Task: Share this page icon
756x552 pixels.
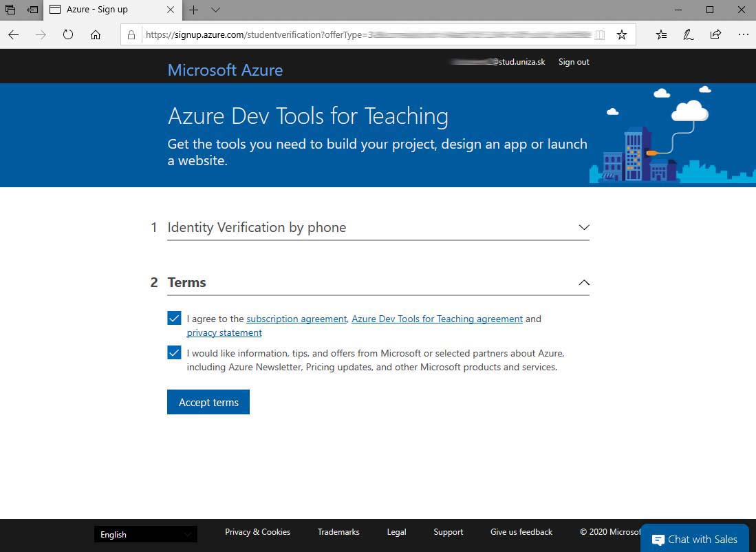Action: pos(715,34)
